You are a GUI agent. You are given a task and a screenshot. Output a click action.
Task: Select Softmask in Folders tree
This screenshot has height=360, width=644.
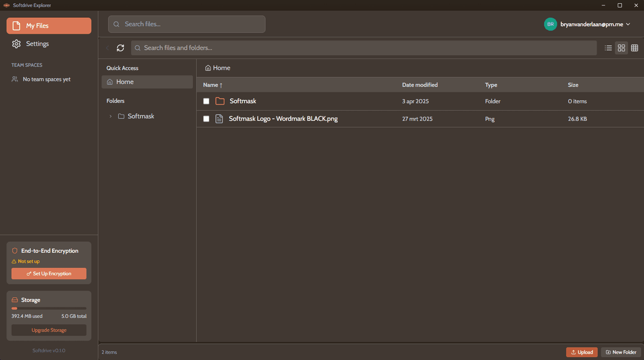[141, 116]
